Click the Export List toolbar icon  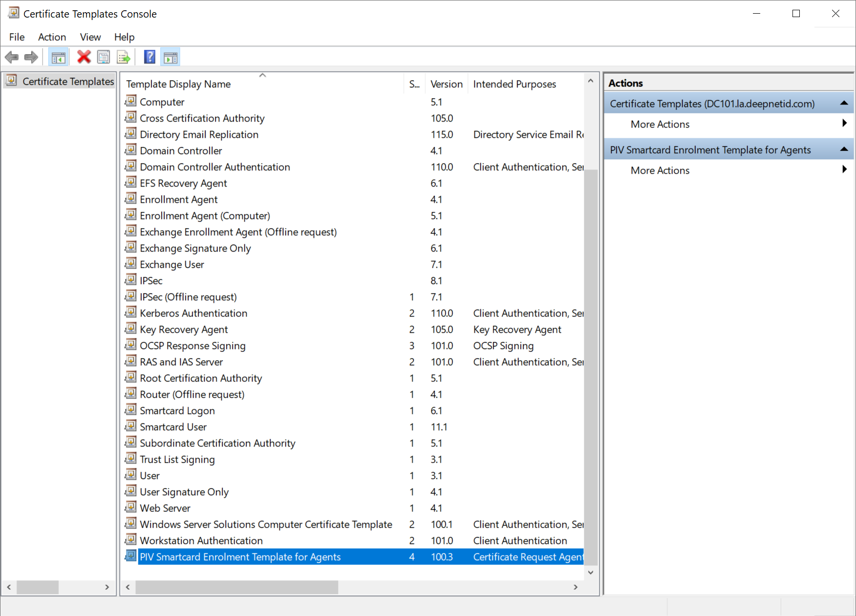(124, 58)
